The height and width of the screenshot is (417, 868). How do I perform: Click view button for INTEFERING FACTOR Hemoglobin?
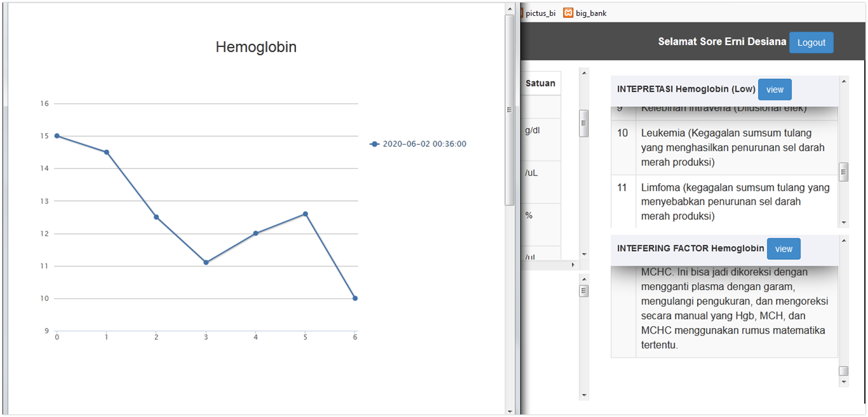coord(783,249)
